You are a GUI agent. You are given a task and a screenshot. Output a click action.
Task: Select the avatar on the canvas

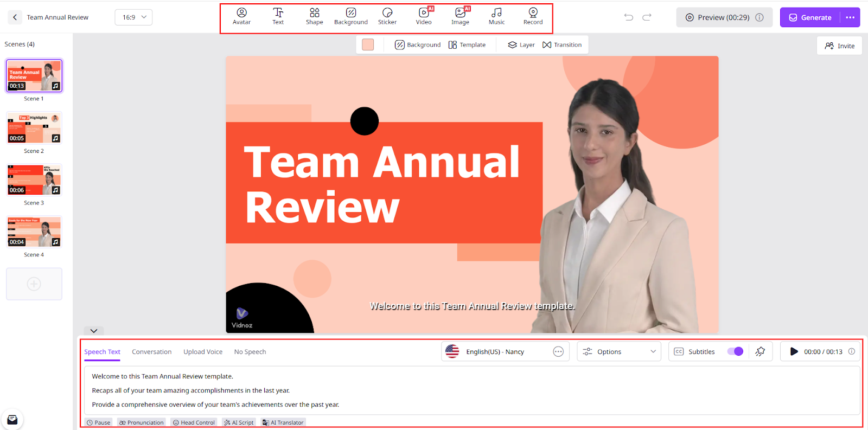tap(616, 206)
